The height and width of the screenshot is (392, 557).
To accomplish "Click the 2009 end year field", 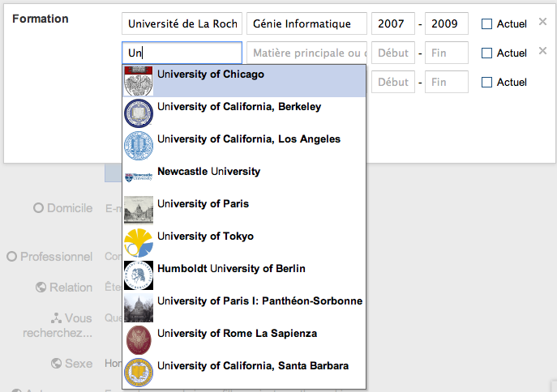I will pyautogui.click(x=447, y=24).
